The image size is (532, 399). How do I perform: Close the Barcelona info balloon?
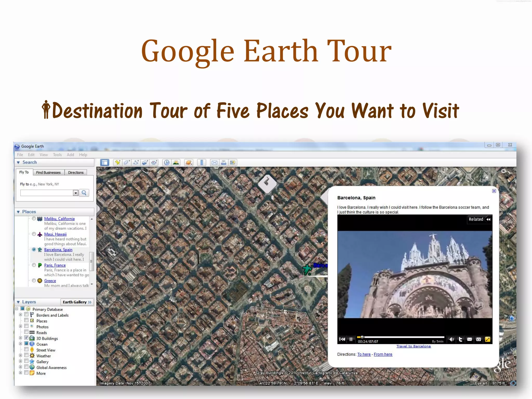point(494,191)
